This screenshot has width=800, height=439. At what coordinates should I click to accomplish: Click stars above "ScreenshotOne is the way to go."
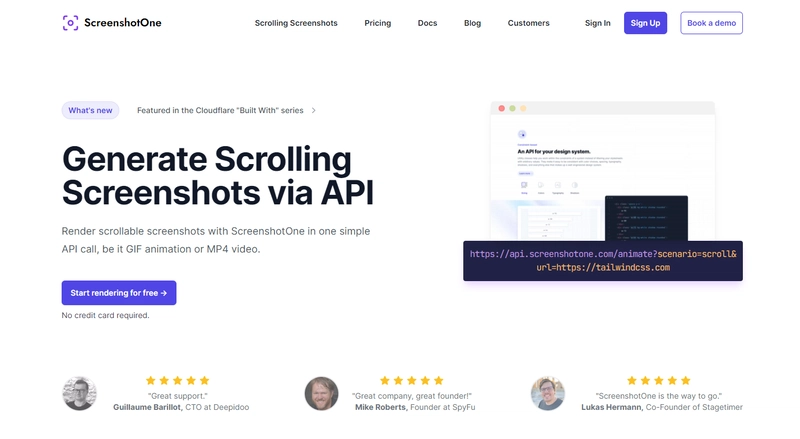pos(659,380)
